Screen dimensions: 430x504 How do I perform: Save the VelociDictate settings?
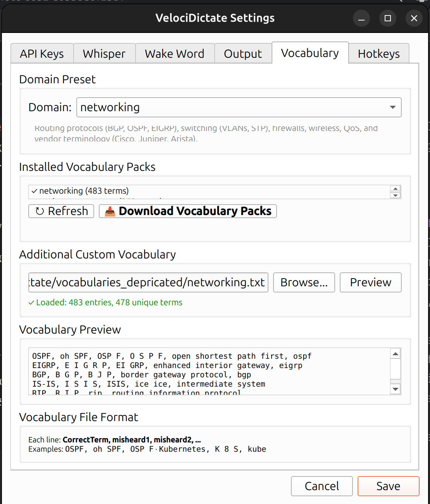(x=388, y=486)
